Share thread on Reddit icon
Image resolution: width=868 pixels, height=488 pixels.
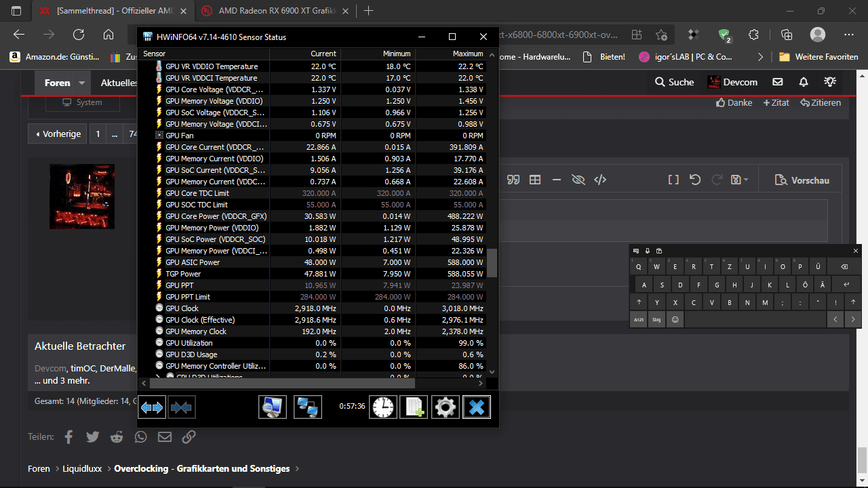pos(117,436)
